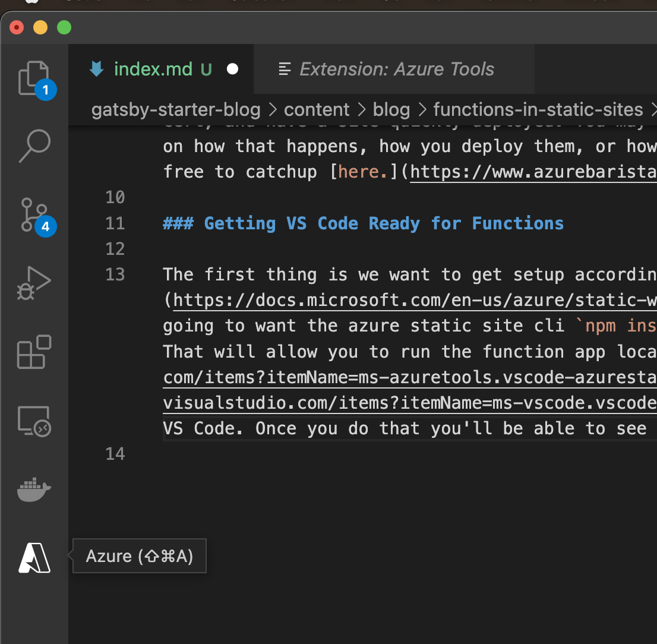The image size is (657, 644).
Task: Open the Search view icon
Action: coord(34,146)
